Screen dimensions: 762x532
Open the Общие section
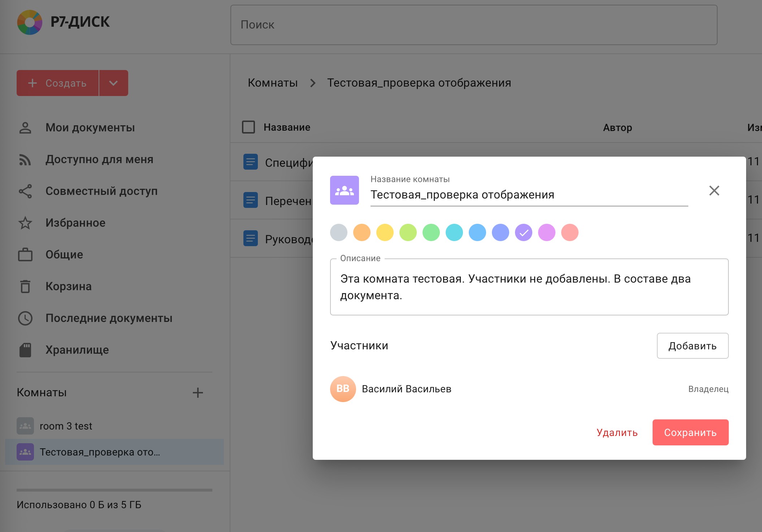pos(64,254)
